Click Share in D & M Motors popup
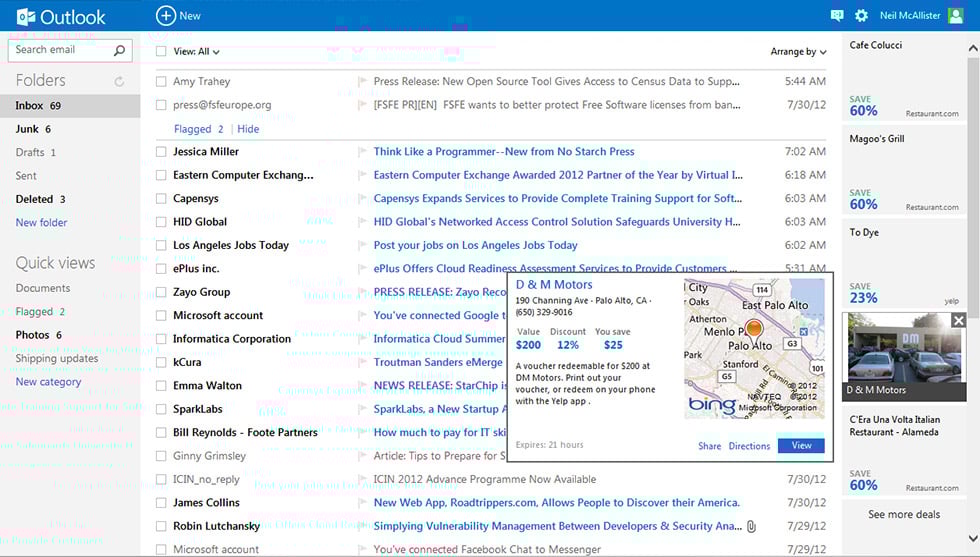 [x=709, y=446]
